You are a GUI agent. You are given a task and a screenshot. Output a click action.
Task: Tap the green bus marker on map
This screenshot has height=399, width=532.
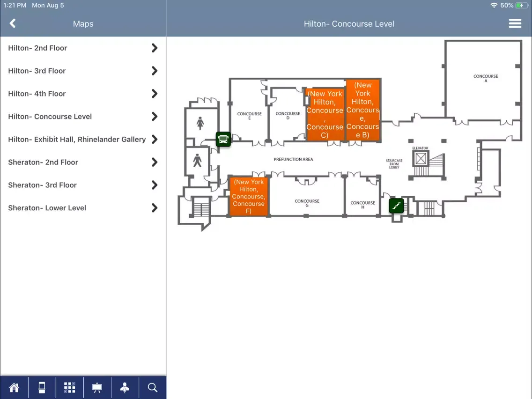tap(223, 139)
